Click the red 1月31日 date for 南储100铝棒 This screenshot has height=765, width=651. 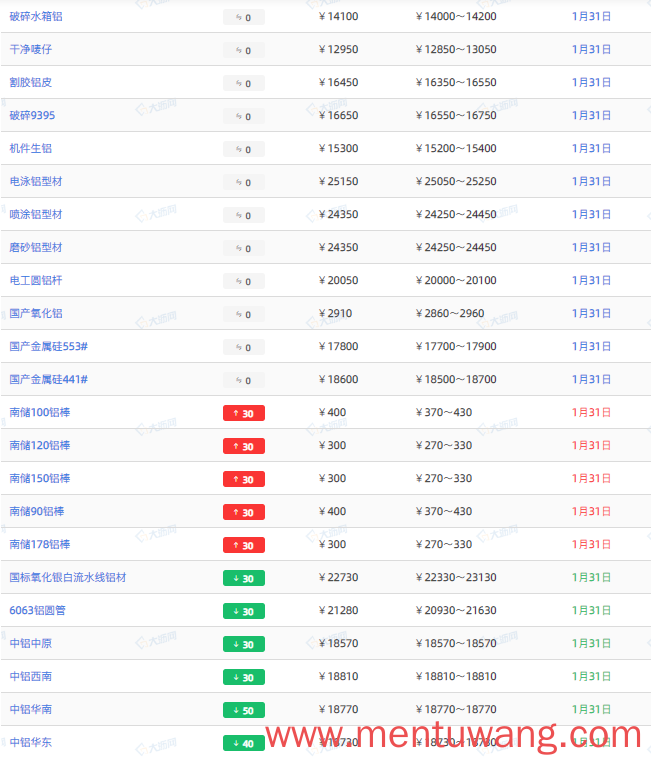pyautogui.click(x=591, y=412)
